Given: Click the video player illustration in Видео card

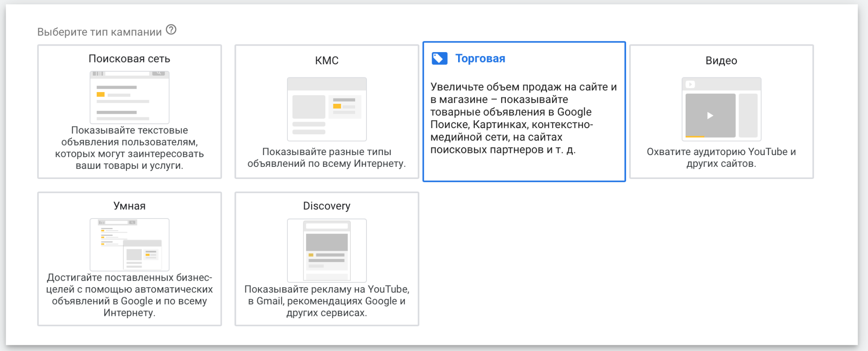Looking at the screenshot, I should 721,109.
